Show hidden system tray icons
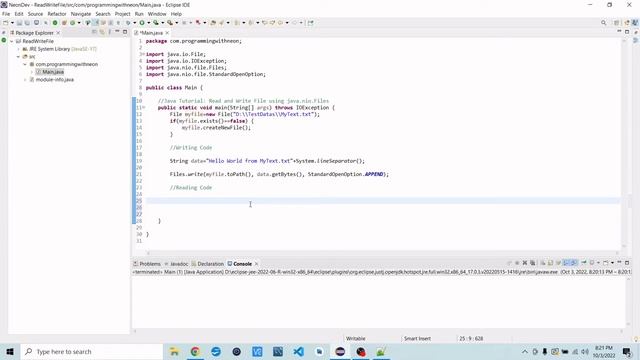This screenshot has width=640, height=360. (x=525, y=351)
